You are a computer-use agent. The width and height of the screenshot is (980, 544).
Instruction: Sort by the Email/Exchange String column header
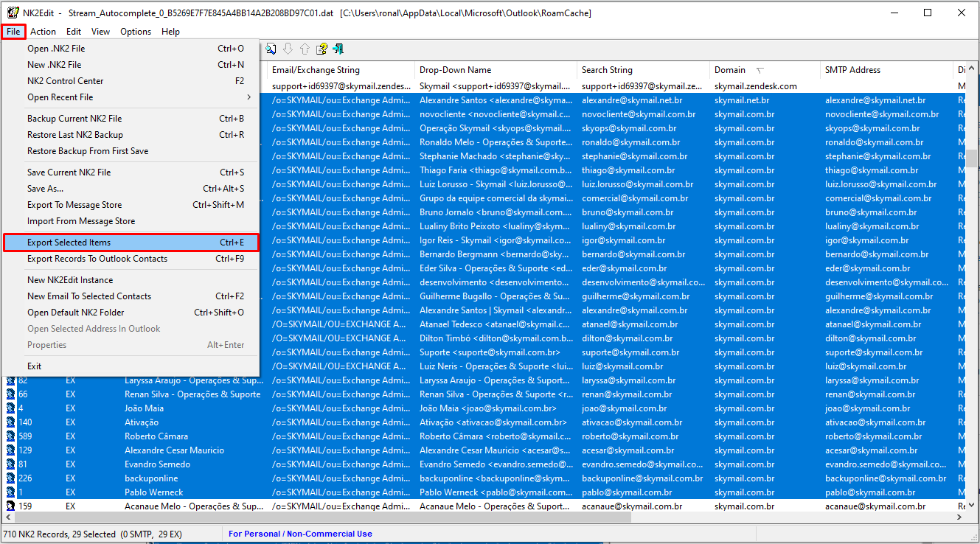point(341,70)
